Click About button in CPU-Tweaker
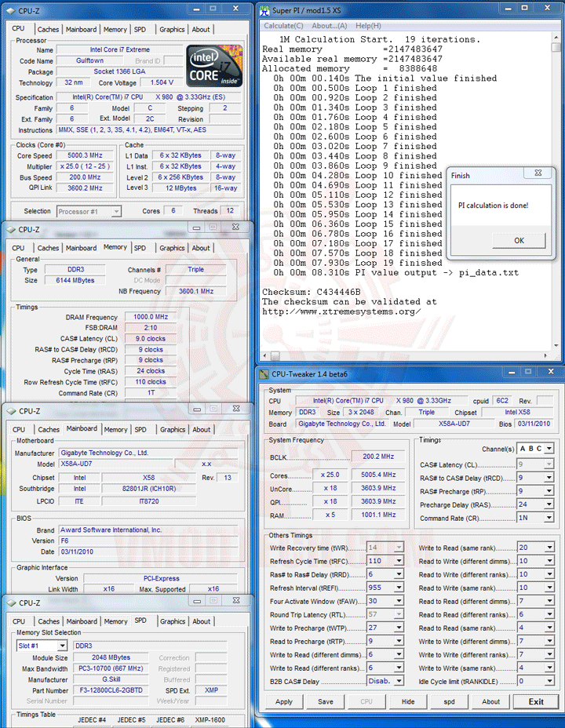565x728 pixels. point(490,701)
